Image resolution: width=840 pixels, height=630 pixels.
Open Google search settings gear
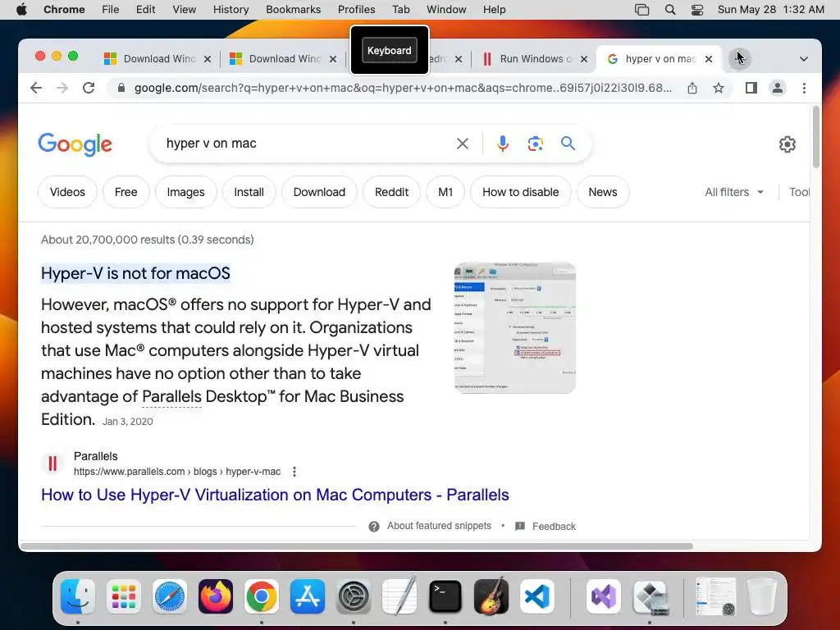click(787, 144)
